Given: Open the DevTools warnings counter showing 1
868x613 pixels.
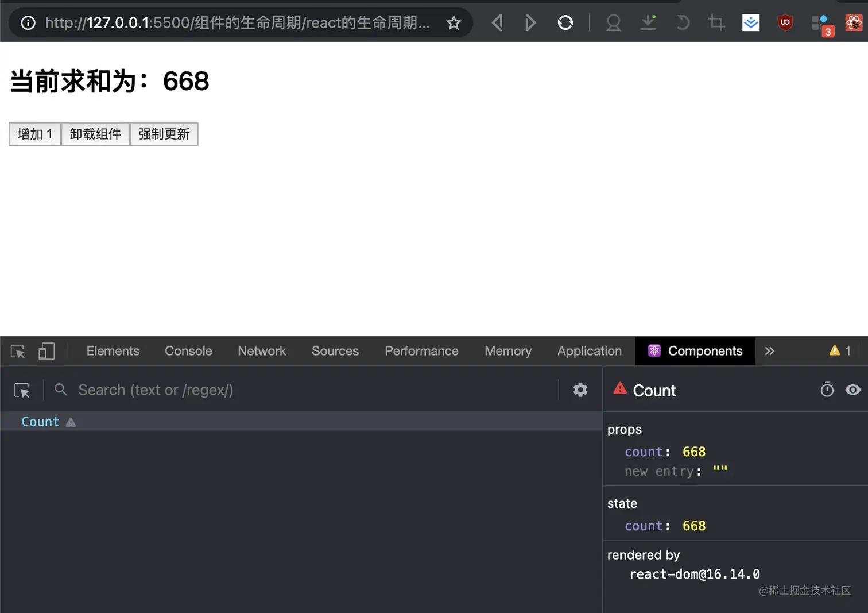Looking at the screenshot, I should click(x=840, y=350).
